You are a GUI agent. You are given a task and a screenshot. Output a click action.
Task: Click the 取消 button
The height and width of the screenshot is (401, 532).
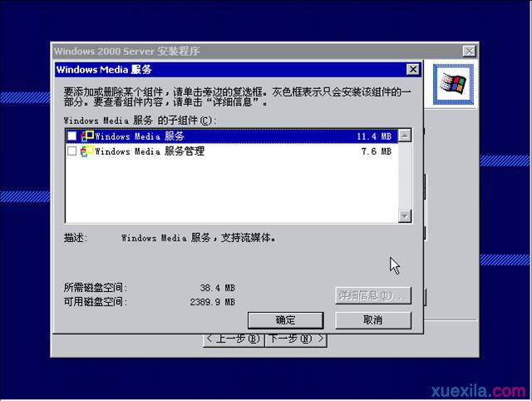pos(373,320)
